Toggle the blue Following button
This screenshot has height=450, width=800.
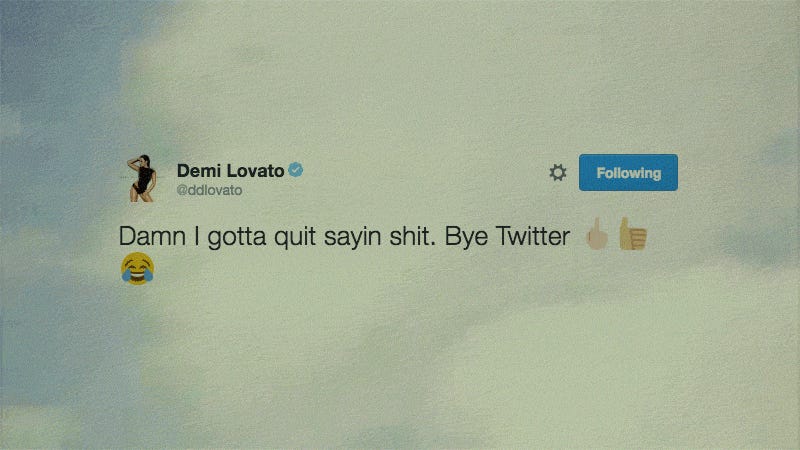628,172
